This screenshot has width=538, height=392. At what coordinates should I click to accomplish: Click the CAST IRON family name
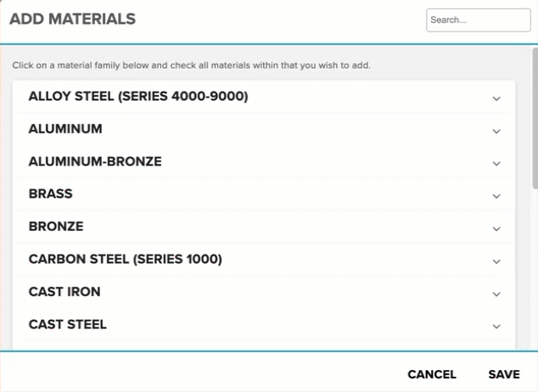pyautogui.click(x=64, y=291)
